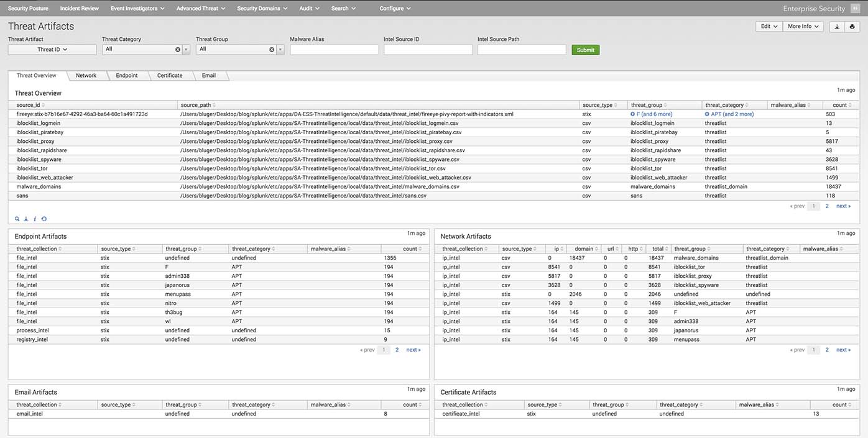Switch to the Endpoint tab
868x438 pixels.
pos(127,75)
